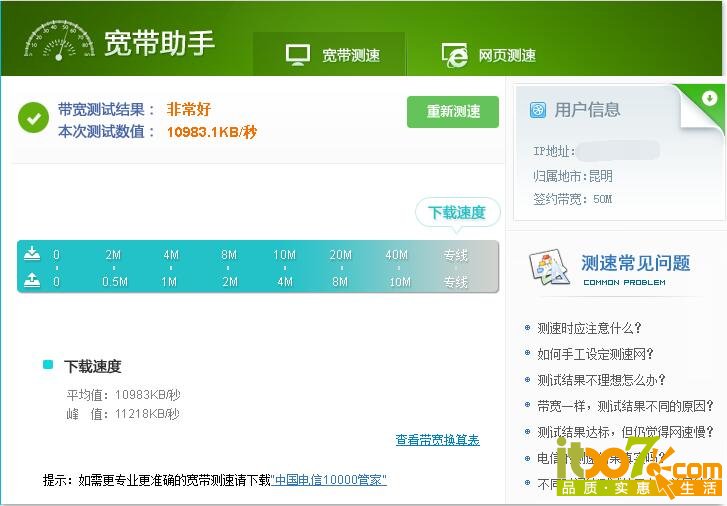
Task: Click the 8M mark on the upload scale
Action: pyautogui.click(x=340, y=282)
